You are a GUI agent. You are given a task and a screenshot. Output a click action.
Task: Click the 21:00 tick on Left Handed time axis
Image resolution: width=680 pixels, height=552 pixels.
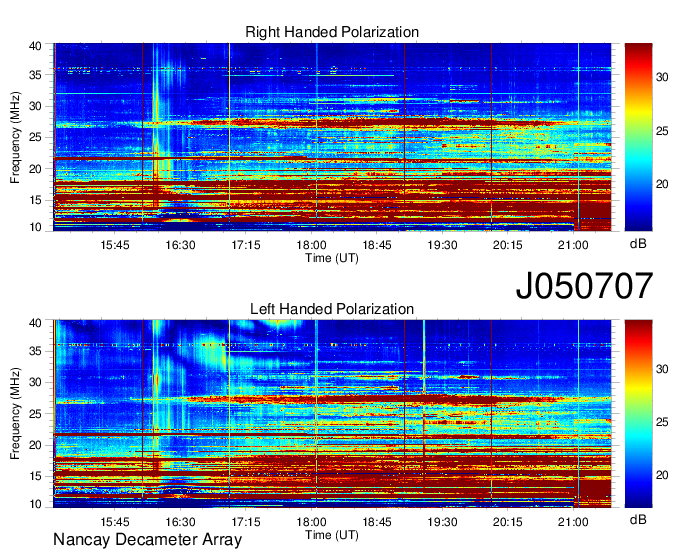click(x=573, y=522)
